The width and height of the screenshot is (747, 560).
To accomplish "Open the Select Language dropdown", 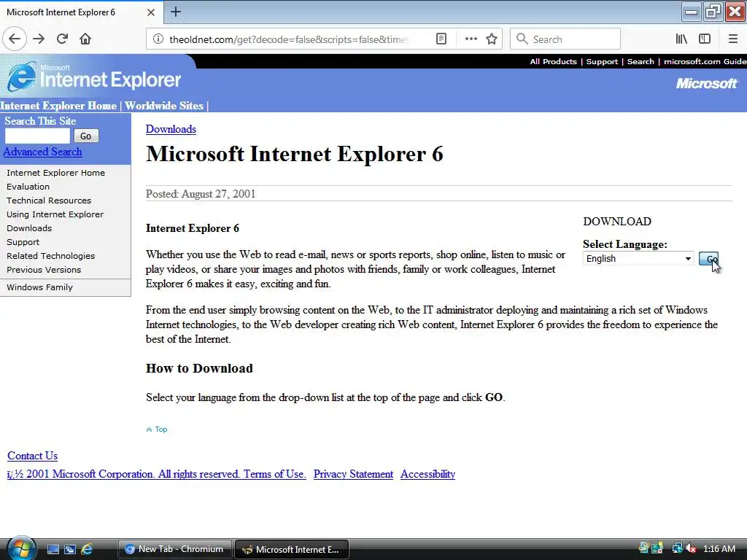I will 638,259.
